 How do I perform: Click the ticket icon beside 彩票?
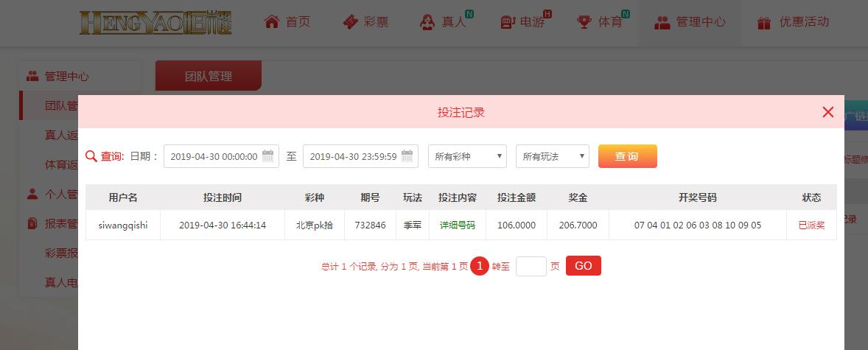(x=351, y=22)
